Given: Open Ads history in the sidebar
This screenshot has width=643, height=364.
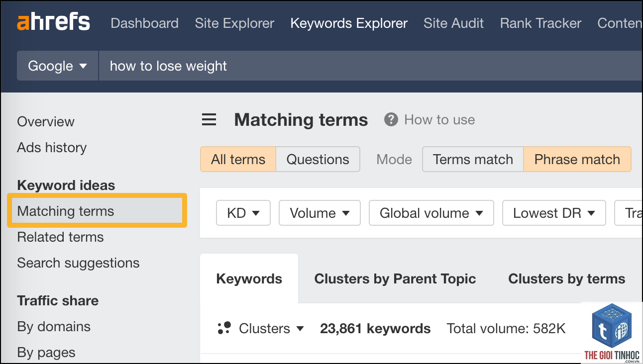Looking at the screenshot, I should [52, 148].
